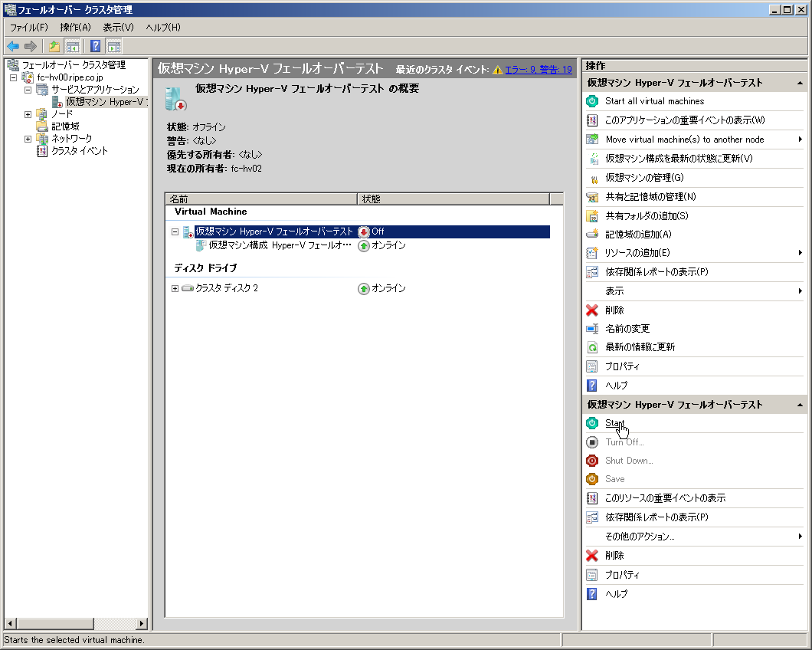Select the 仮想マシン Hyper-V item in the tree

pos(106,102)
